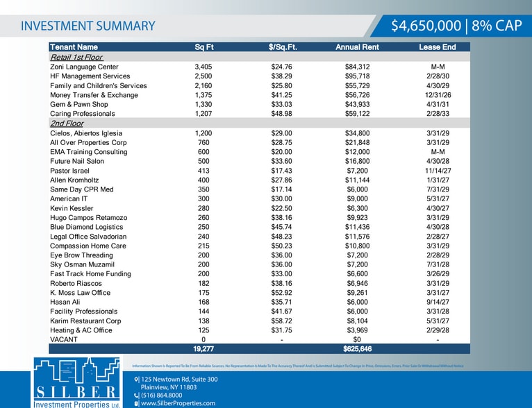Screen dimensions: 532x408
Task: Click the Silber Investment Properties logo
Action: [76, 382]
